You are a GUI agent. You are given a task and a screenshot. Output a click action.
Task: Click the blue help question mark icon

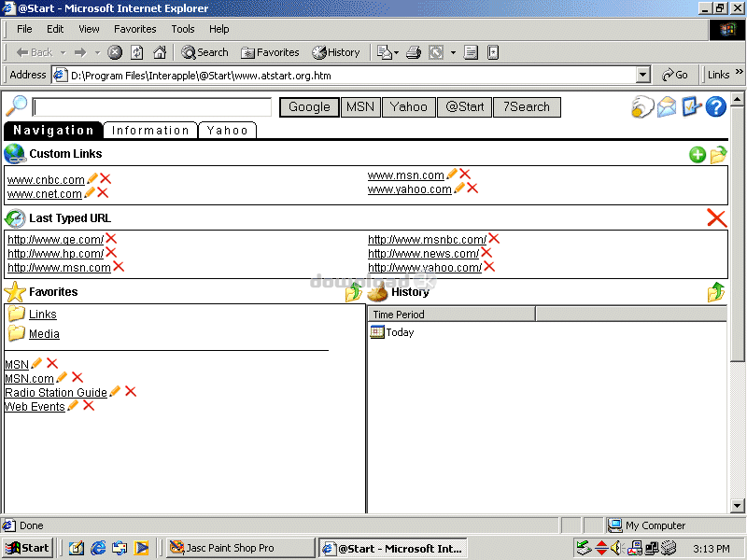coord(716,106)
